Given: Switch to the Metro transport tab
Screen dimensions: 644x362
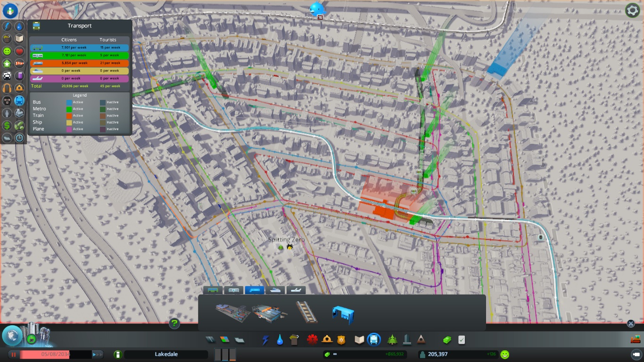Looking at the screenshot, I should tap(233, 290).
